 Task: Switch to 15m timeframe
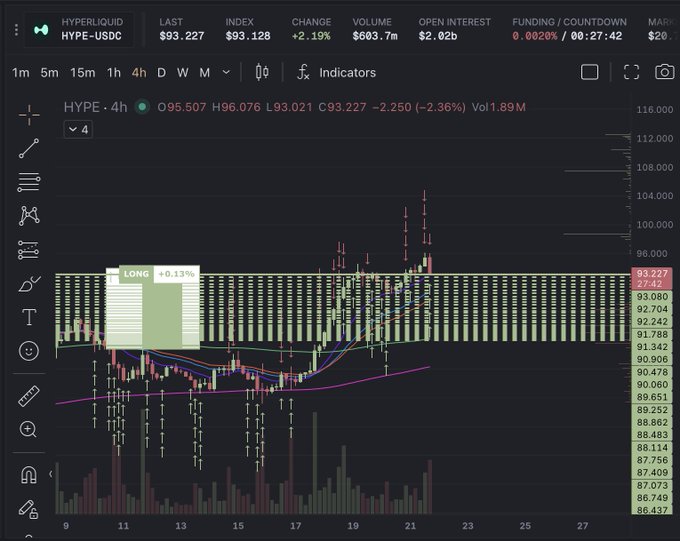[83, 72]
